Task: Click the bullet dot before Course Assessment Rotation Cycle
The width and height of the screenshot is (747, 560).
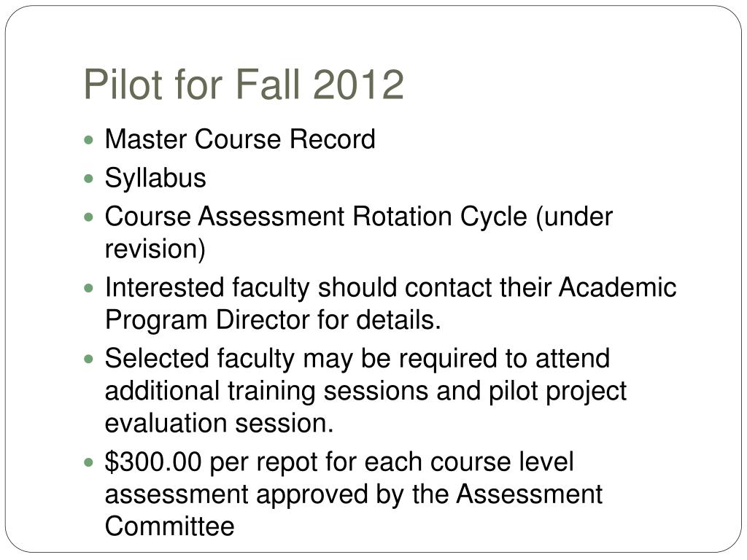Action: pos(88,217)
